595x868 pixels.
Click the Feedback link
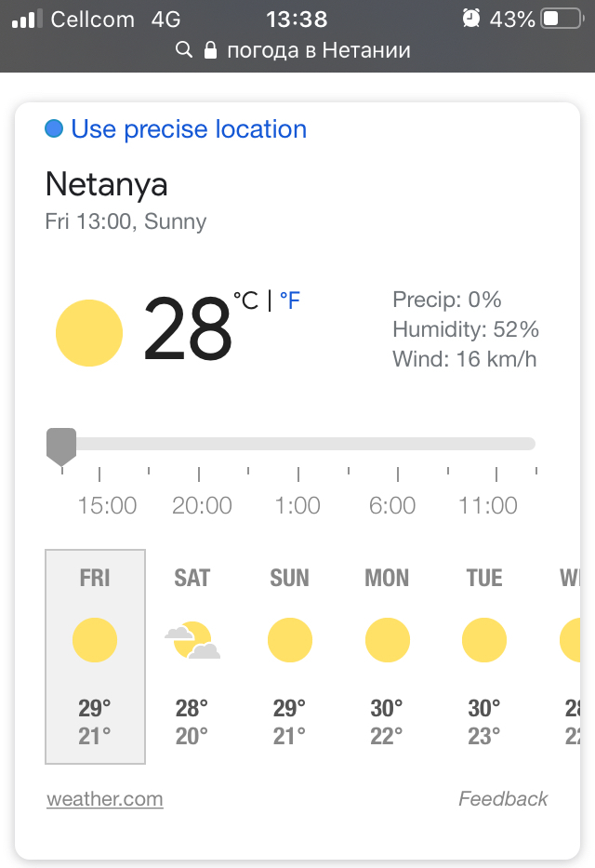(503, 799)
